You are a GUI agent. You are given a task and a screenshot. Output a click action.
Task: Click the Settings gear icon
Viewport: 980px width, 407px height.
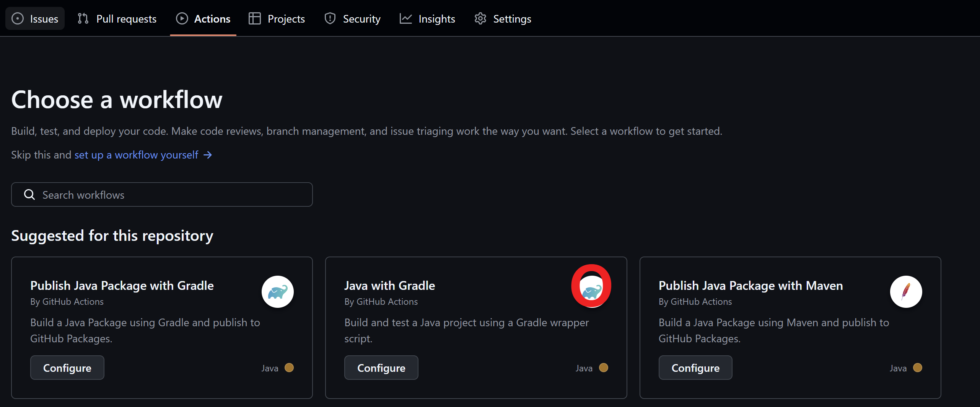click(480, 18)
